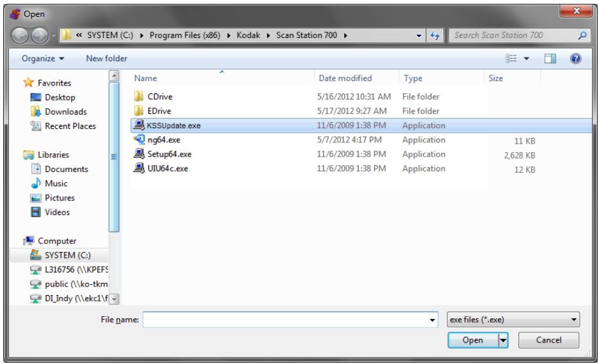599x364 pixels.
Task: Select the DI_Indy network drive
Action: point(69,298)
